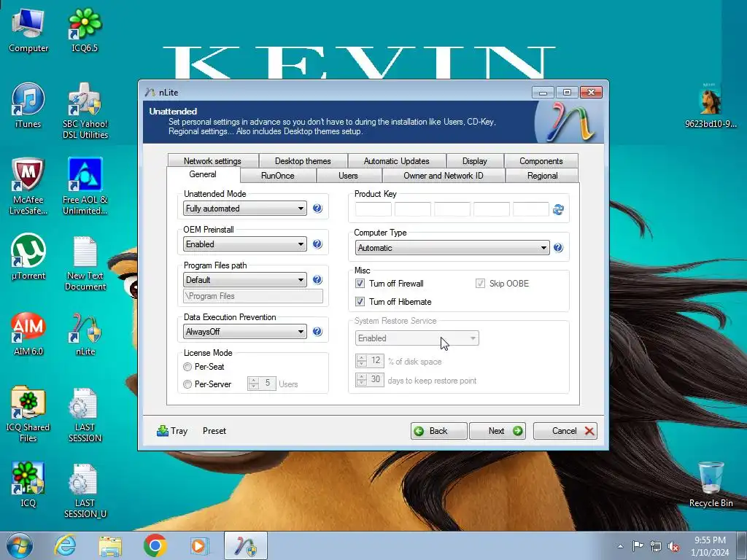Open Program Files path dropdown

point(245,280)
